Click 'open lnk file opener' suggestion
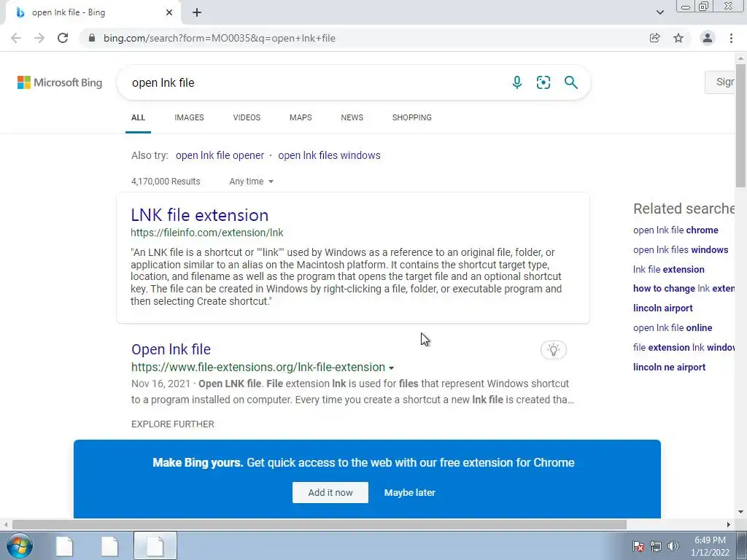The width and height of the screenshot is (747, 560). (x=220, y=155)
